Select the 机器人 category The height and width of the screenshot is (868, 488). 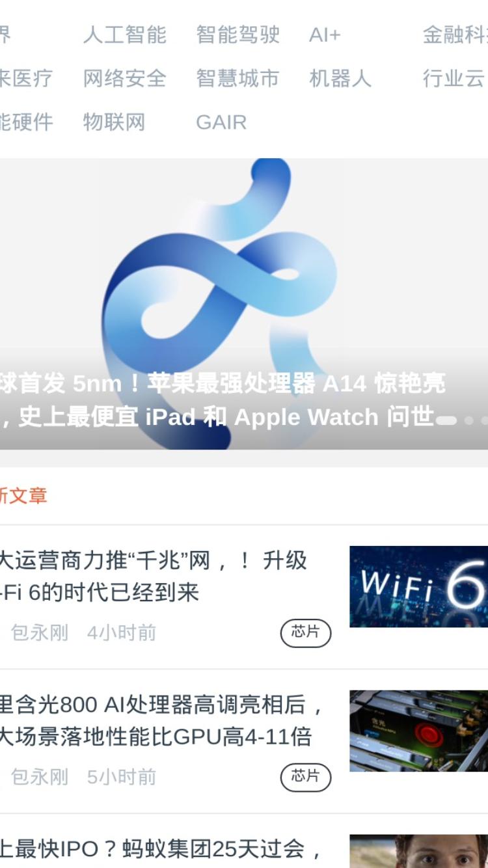point(340,79)
